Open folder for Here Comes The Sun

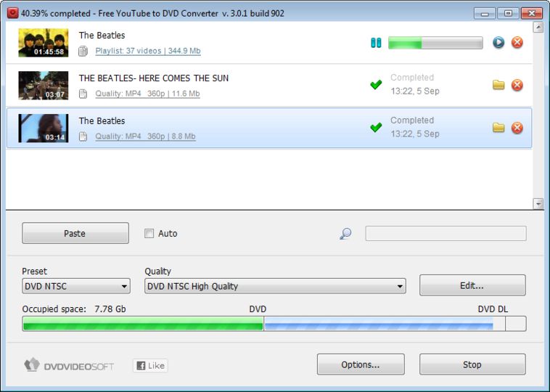coord(498,85)
